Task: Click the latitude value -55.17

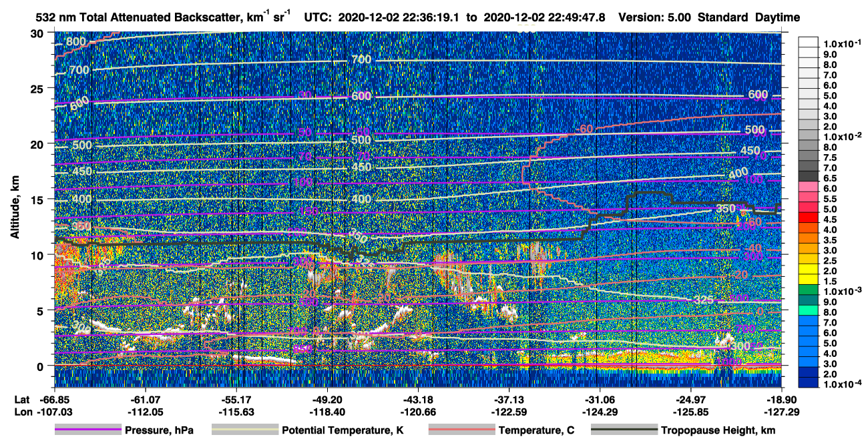Action: click(237, 400)
